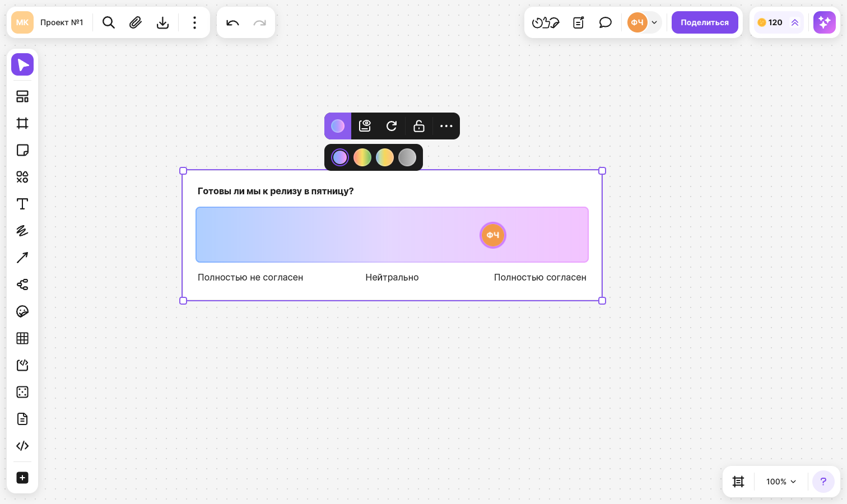
Task: Click the Нейтрально label
Action: click(x=392, y=277)
